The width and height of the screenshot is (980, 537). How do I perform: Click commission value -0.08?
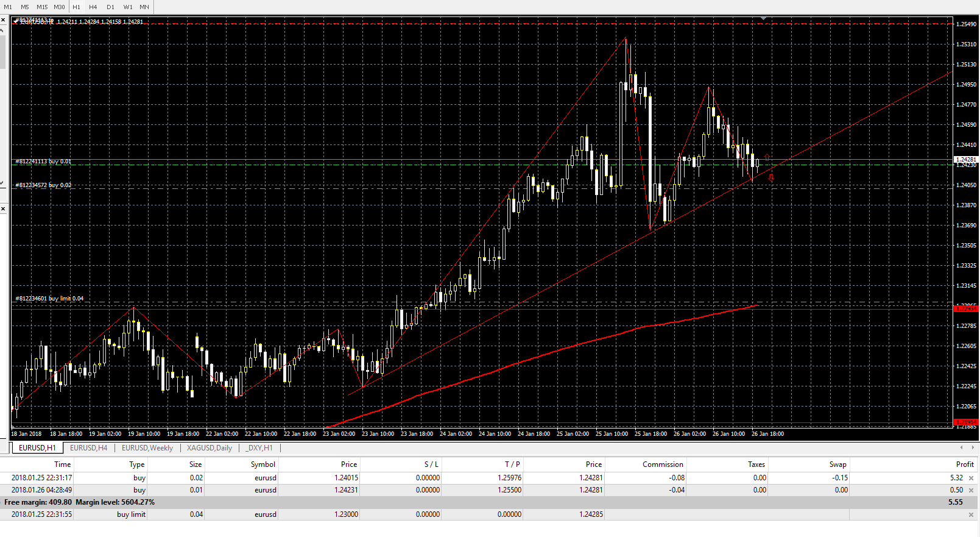point(677,478)
